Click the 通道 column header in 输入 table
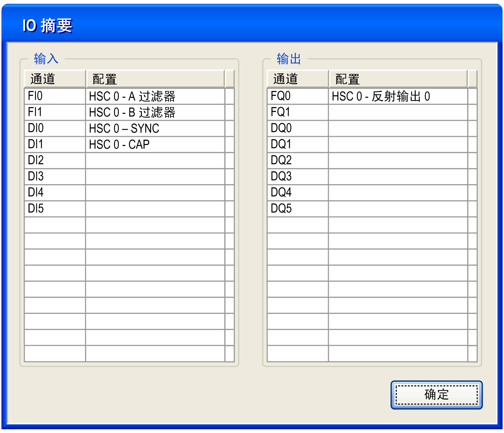Image resolution: width=504 pixels, height=433 pixels. (x=55, y=79)
